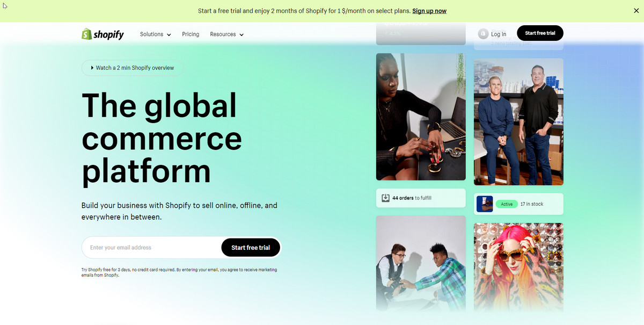Watch the 2 min Shopify overview

point(132,68)
